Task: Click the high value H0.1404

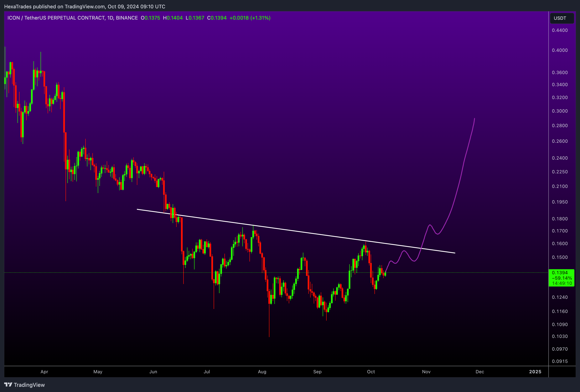Action: coord(173,18)
